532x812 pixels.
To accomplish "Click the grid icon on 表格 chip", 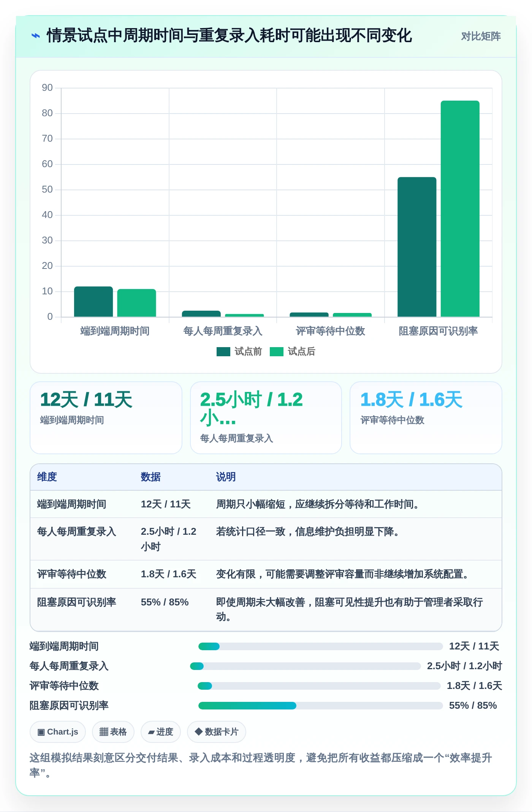I will [x=103, y=732].
